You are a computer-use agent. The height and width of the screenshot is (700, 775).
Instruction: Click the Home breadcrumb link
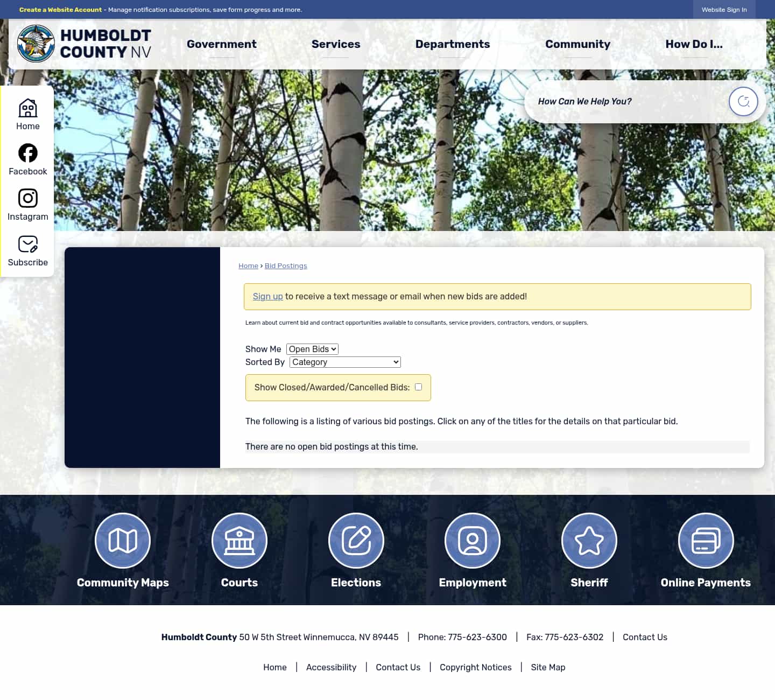point(249,265)
